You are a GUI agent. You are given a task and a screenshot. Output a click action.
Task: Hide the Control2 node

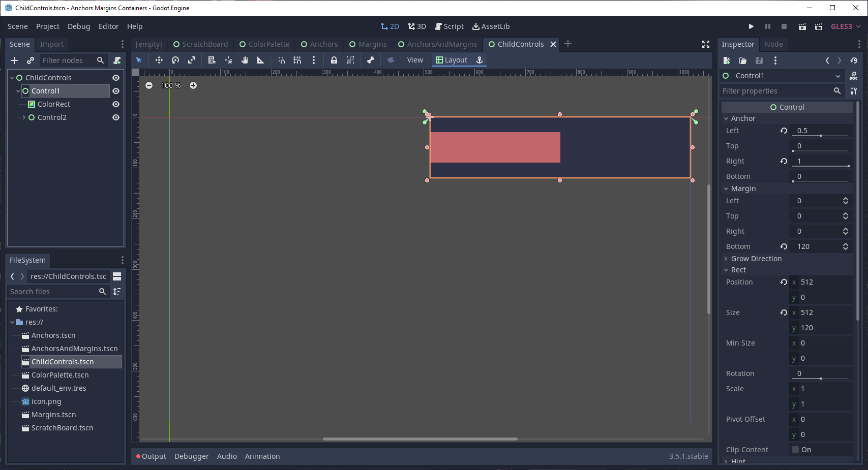pyautogui.click(x=115, y=117)
